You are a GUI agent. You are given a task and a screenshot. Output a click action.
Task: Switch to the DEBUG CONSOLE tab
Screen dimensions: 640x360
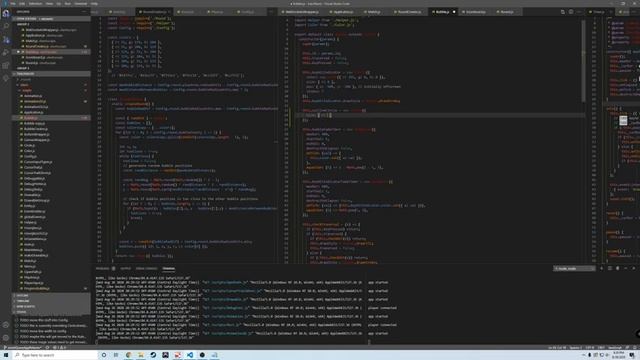146,269
